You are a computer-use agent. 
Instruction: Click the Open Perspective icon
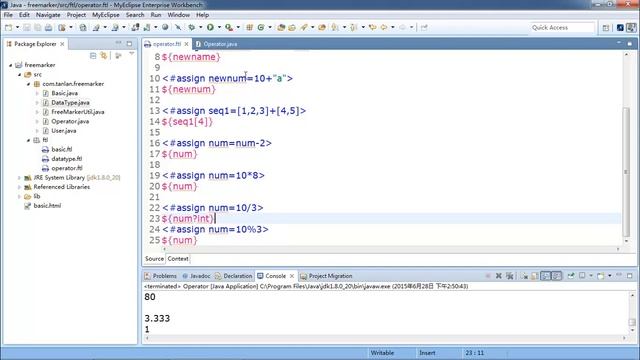point(606,27)
